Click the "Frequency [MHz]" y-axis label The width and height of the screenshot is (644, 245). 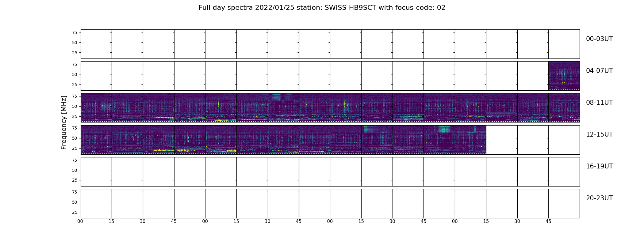[x=64, y=123]
